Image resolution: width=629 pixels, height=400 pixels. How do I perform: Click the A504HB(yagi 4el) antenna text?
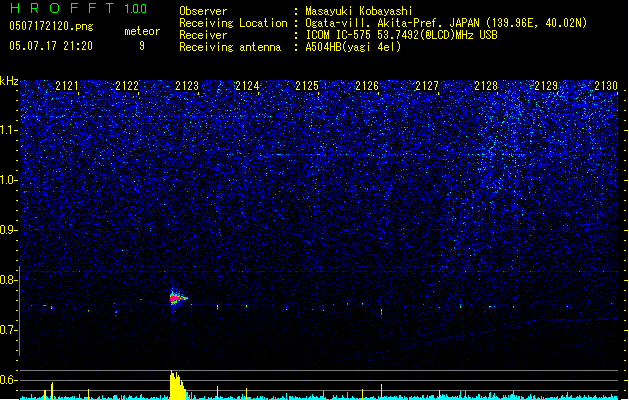pyautogui.click(x=353, y=47)
